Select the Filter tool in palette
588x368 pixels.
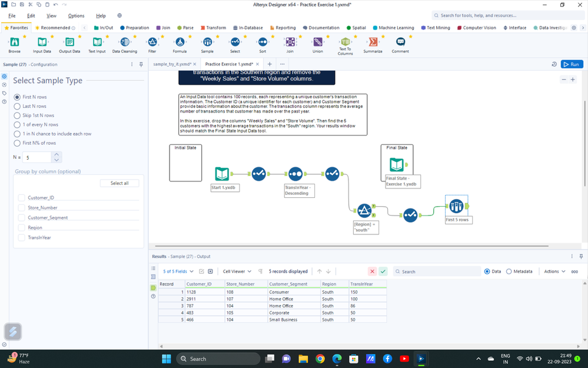pos(152,42)
